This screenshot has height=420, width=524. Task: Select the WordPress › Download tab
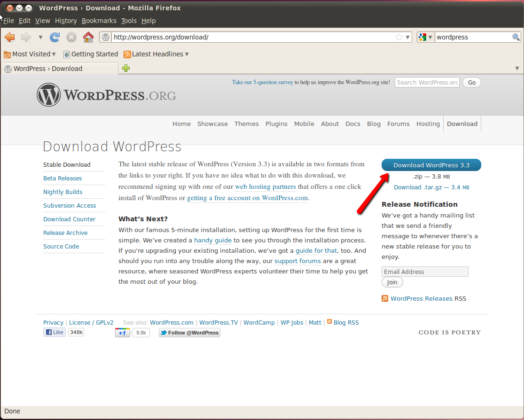pyautogui.click(x=60, y=69)
